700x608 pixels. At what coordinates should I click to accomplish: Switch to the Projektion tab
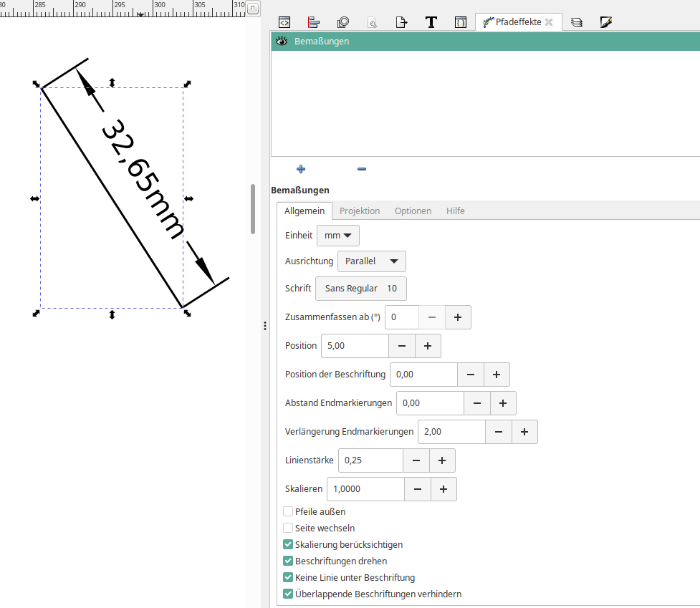(360, 211)
